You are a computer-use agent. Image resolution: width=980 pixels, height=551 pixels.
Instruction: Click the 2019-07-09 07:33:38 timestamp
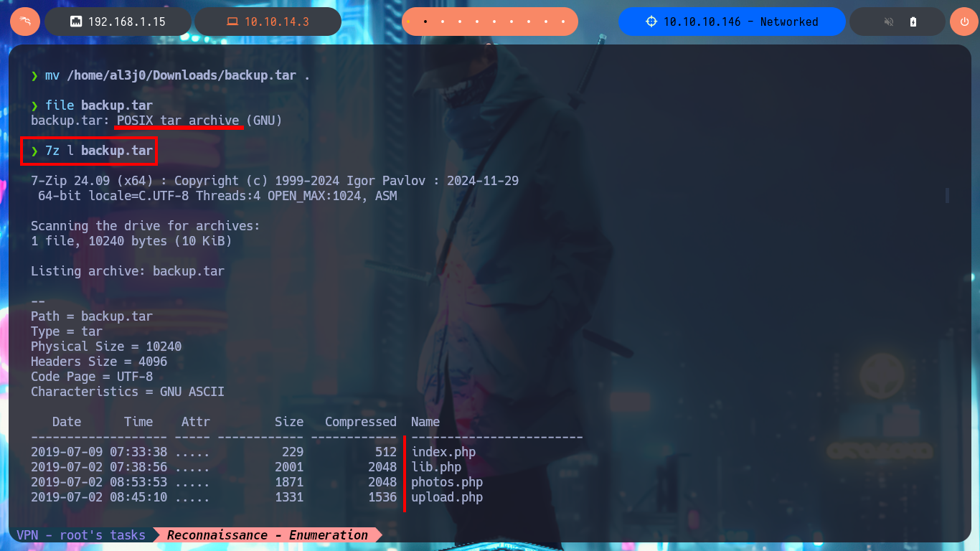(x=99, y=452)
